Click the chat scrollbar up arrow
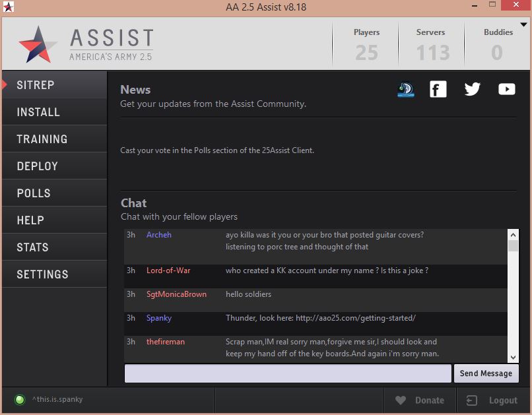 (513, 235)
